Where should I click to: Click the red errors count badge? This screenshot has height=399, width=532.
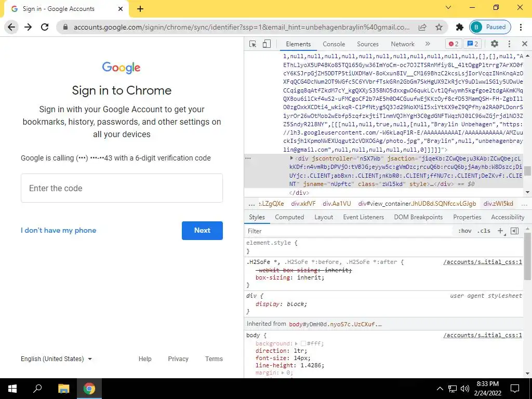point(454,44)
